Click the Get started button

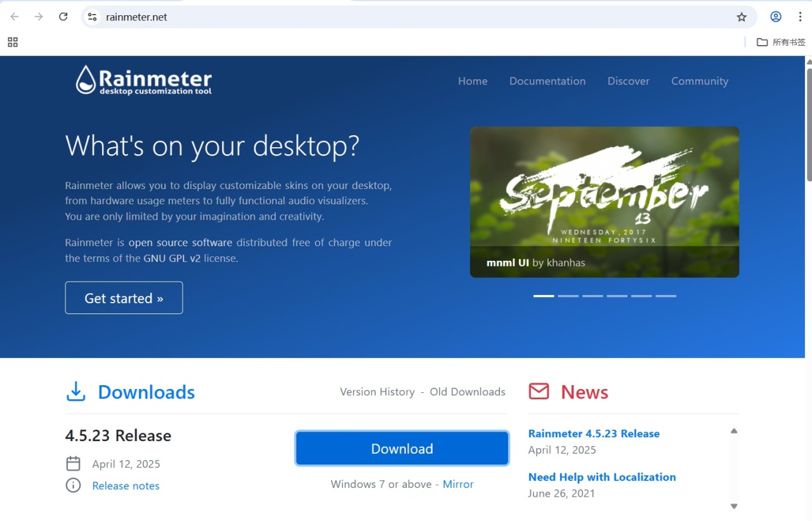point(124,298)
